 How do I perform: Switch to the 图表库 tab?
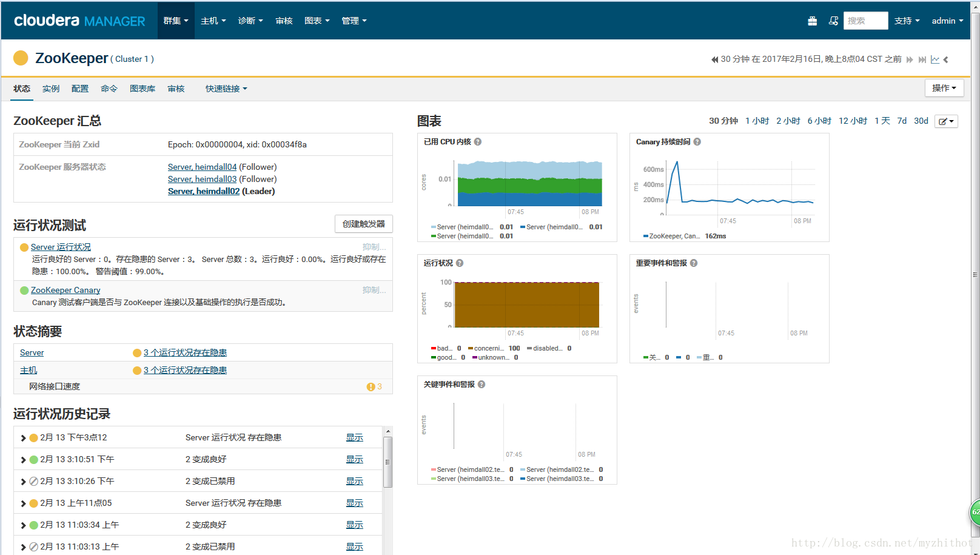143,89
